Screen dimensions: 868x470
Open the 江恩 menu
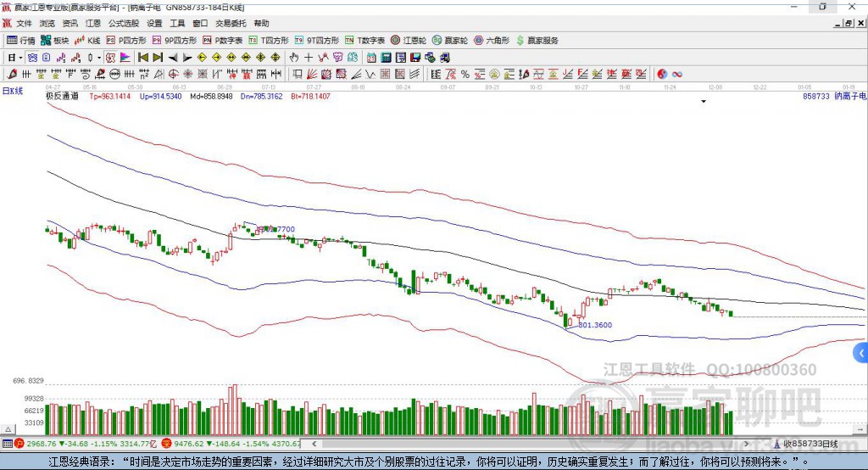93,23
